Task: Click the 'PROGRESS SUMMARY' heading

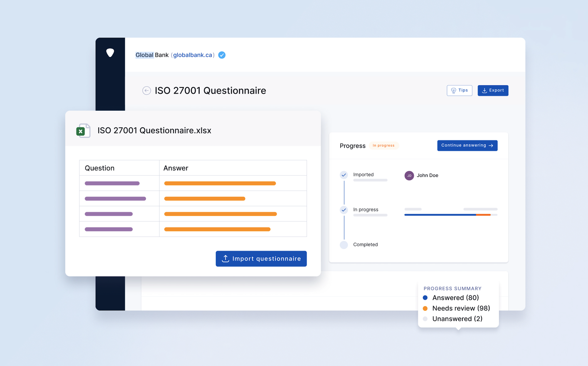Action: (x=453, y=289)
